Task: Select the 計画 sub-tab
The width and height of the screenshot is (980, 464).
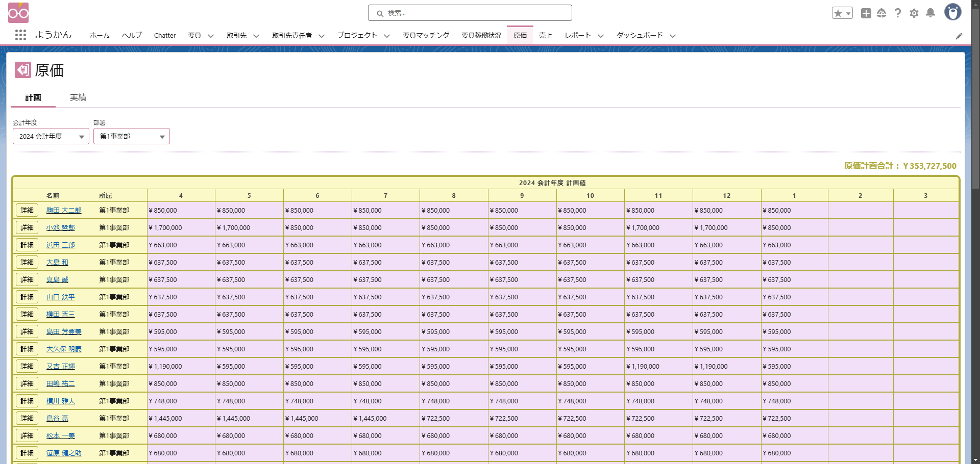Action: click(33, 97)
